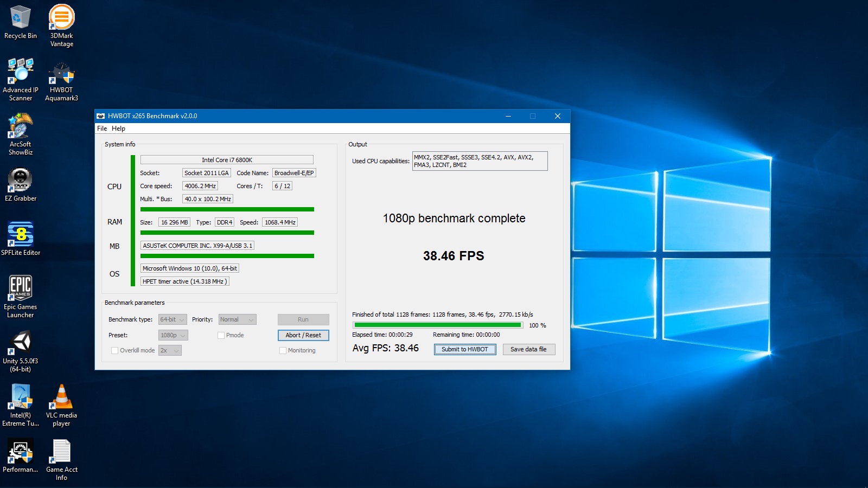Click the 38.46 FPS result text
This screenshot has height=488, width=868.
(454, 256)
